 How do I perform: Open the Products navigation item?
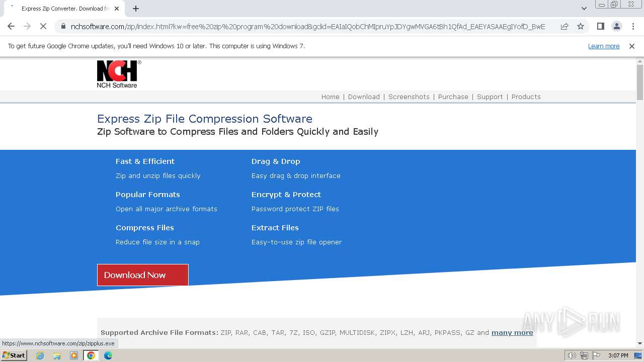pyautogui.click(x=526, y=97)
